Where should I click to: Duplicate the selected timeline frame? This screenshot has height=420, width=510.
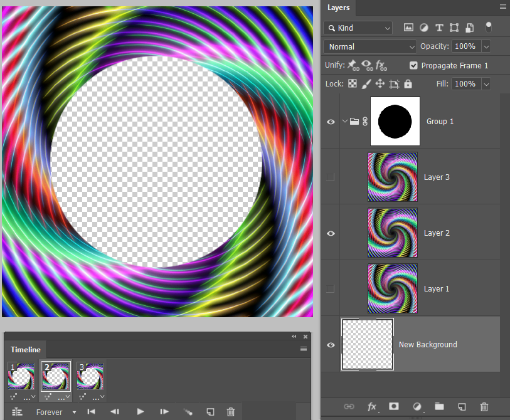coord(210,412)
